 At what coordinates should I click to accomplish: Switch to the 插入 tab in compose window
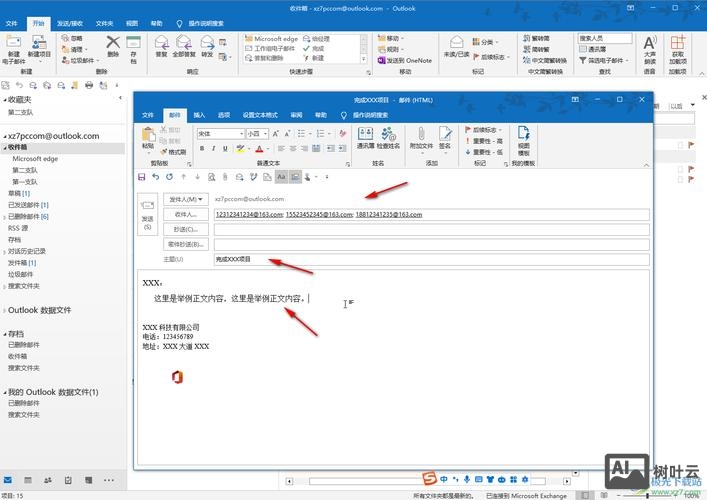click(x=199, y=115)
